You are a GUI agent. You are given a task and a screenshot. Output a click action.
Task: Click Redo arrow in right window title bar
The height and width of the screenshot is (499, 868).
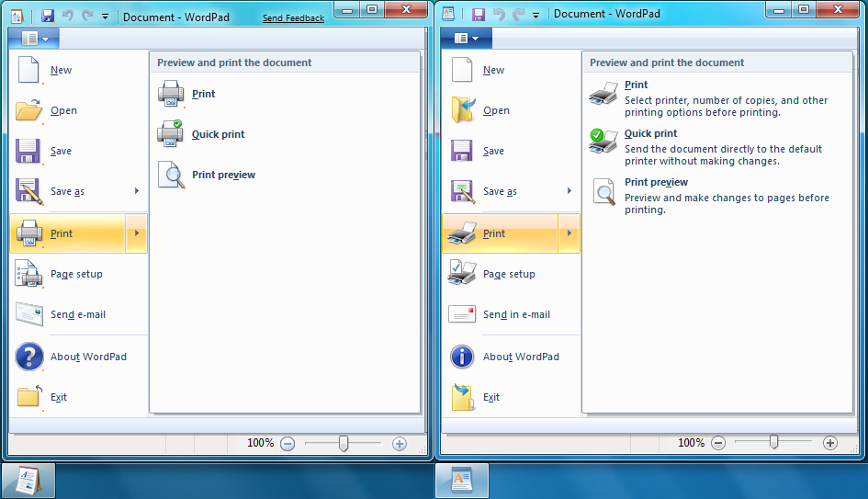[x=518, y=15]
